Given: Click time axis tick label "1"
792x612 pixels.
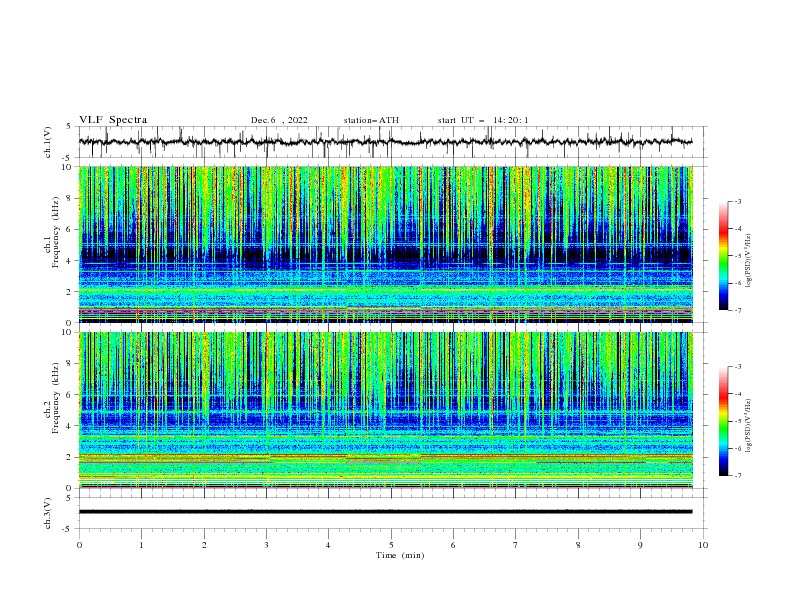Looking at the screenshot, I should point(141,545).
